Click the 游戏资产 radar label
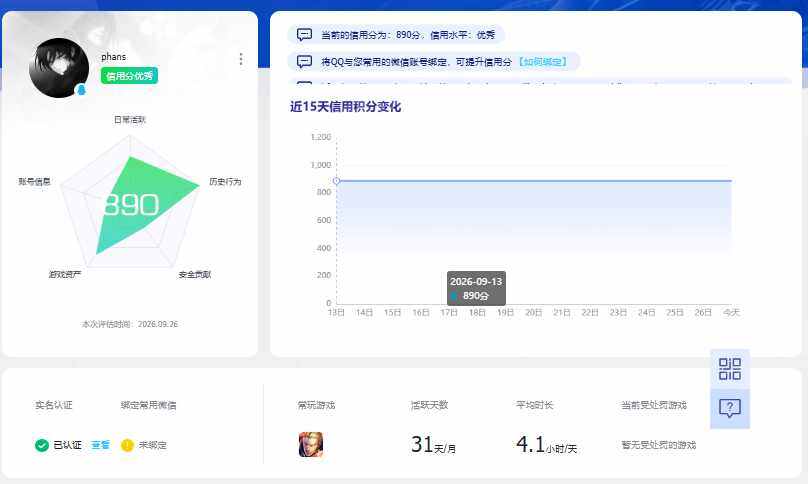Image resolution: width=808 pixels, height=484 pixels. pos(65,274)
